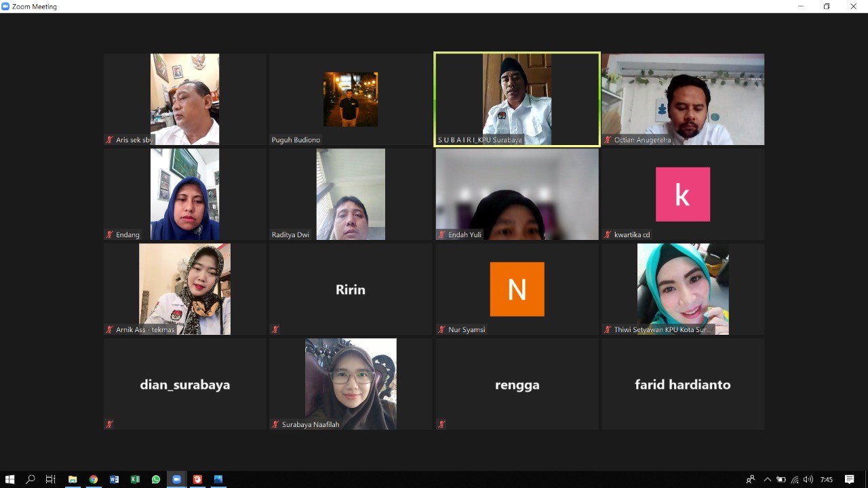The height and width of the screenshot is (488, 868).
Task: Open File Explorer from the taskbar
Action: 73,479
